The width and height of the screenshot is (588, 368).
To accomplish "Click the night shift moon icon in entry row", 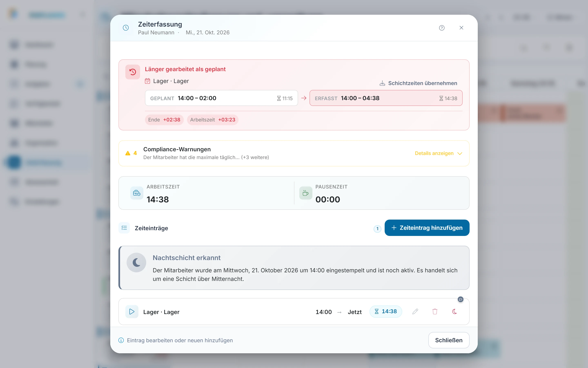I will (x=454, y=312).
